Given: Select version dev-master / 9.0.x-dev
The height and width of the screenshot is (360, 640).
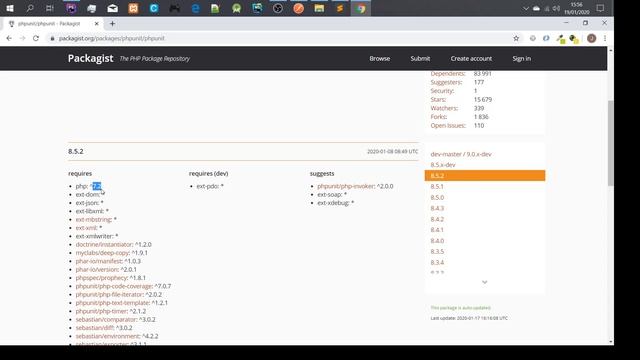Looking at the screenshot, I should click(x=461, y=154).
